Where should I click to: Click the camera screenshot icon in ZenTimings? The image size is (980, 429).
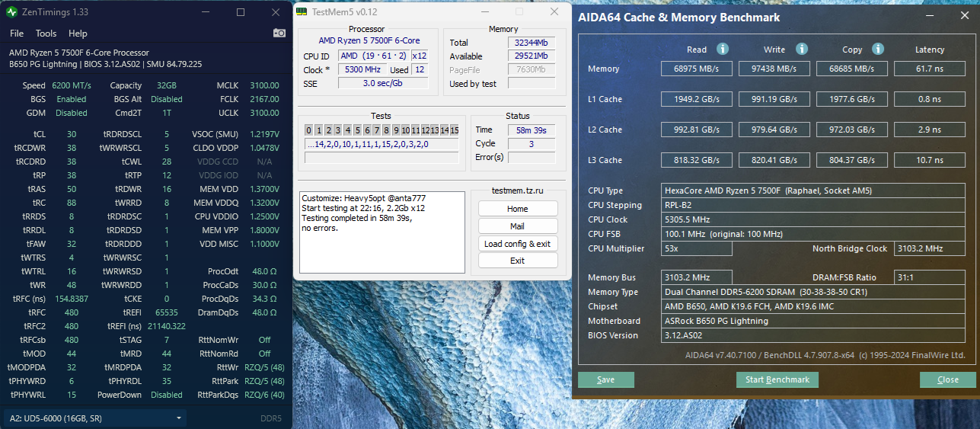pos(279,33)
